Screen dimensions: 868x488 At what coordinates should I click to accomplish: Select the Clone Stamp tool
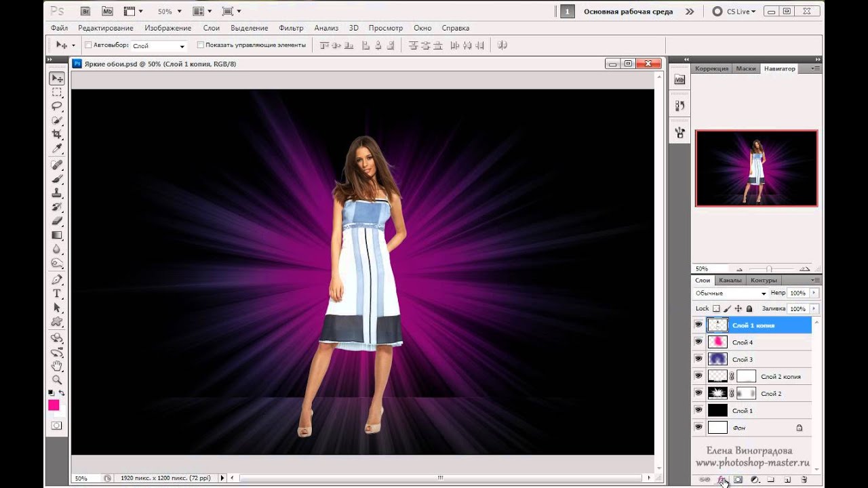click(x=57, y=193)
